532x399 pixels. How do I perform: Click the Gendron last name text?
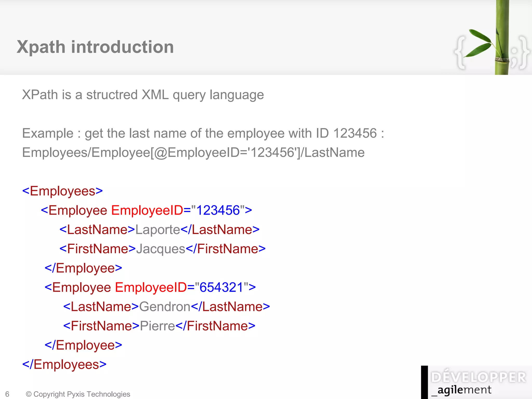click(165, 307)
